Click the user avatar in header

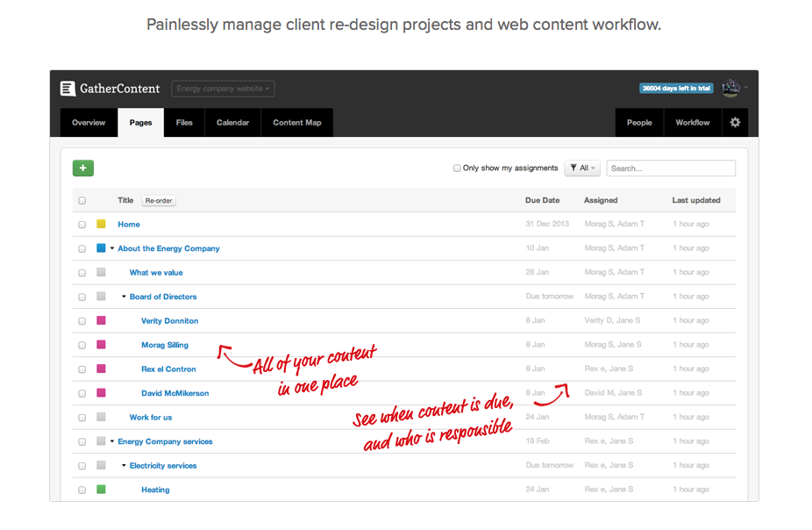pyautogui.click(x=730, y=88)
